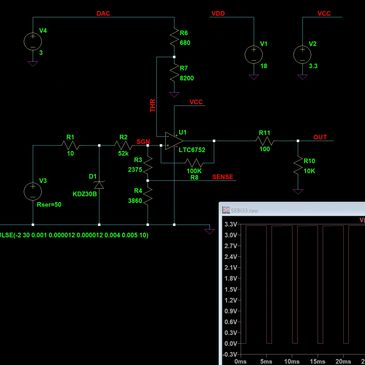
Task: Select comparator U1 triangle symbol
Action: pos(173,141)
